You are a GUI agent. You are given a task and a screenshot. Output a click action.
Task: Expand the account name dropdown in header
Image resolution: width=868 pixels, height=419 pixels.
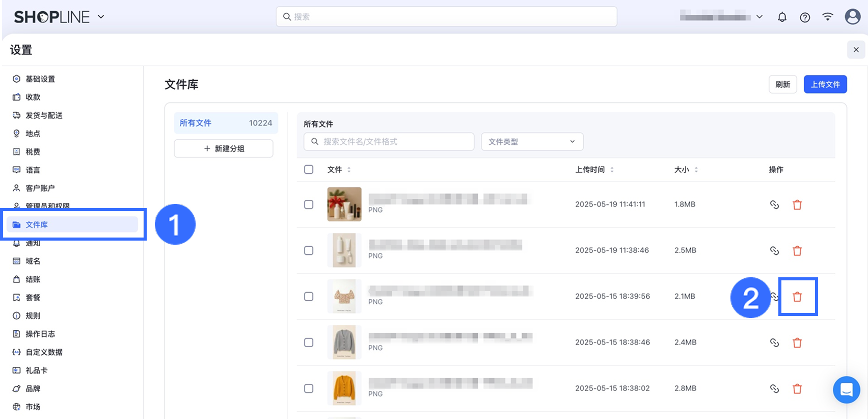click(759, 17)
